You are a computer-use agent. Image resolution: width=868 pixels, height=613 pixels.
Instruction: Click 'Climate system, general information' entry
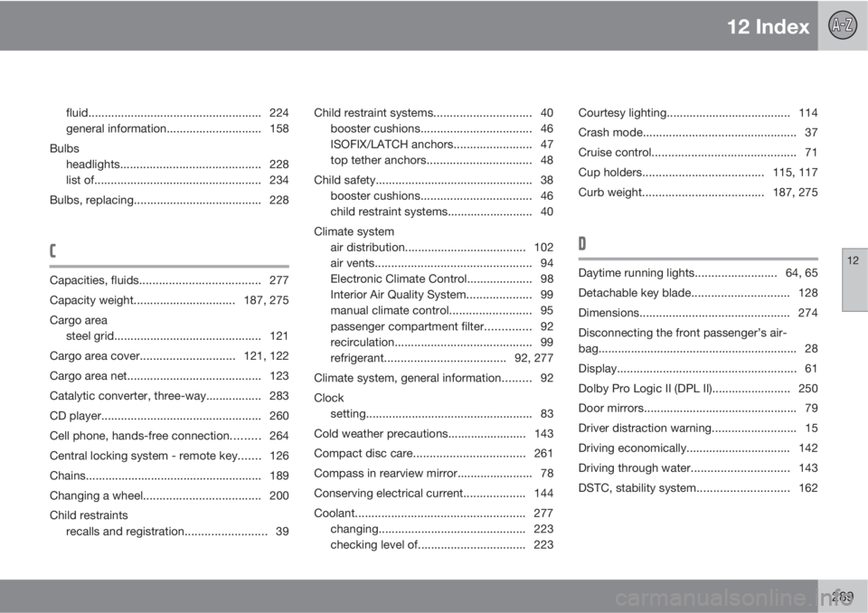433,378
